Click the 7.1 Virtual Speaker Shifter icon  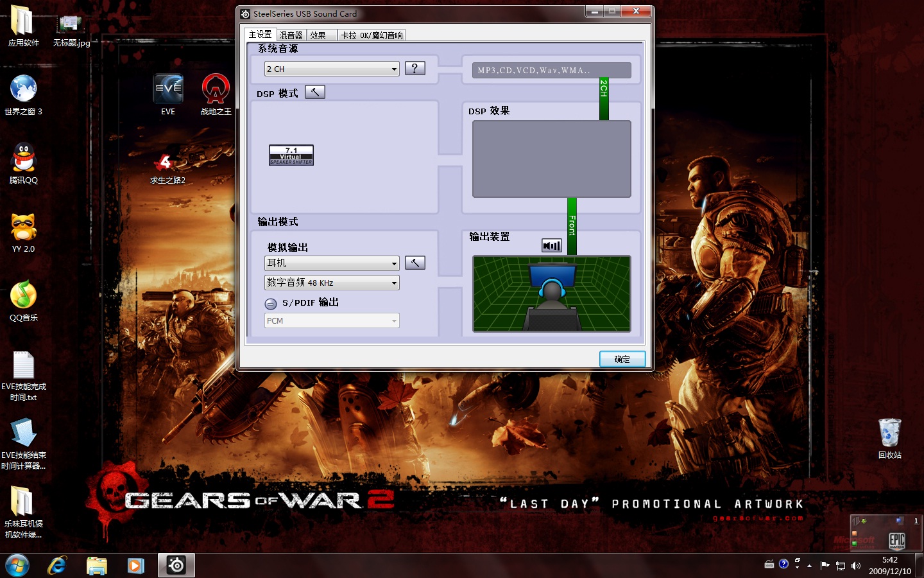pos(291,155)
